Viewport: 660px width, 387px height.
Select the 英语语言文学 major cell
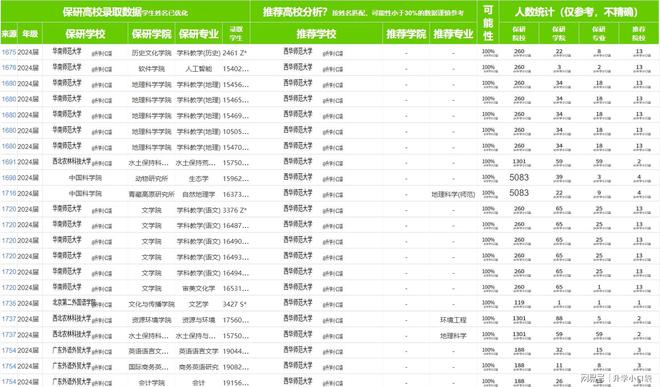[x=199, y=351]
